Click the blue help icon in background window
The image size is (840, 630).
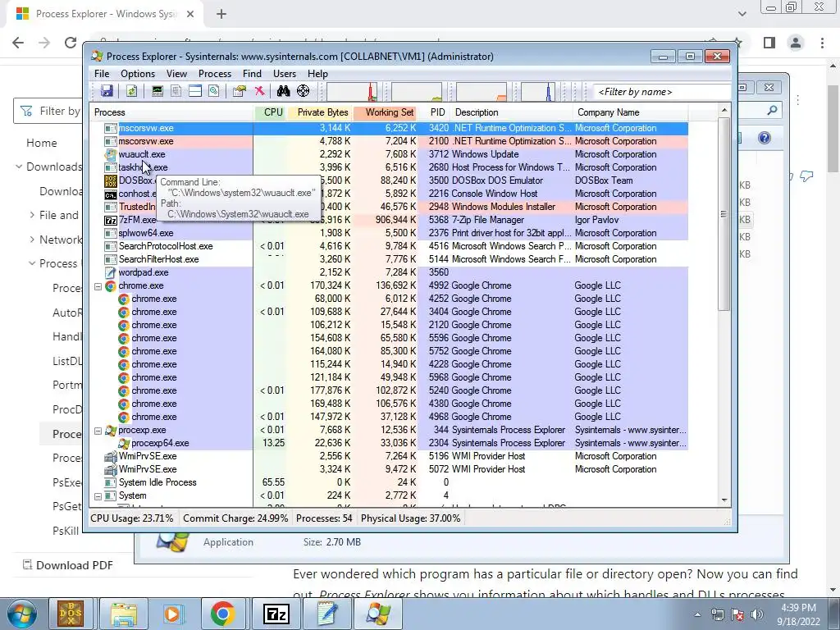click(x=765, y=138)
